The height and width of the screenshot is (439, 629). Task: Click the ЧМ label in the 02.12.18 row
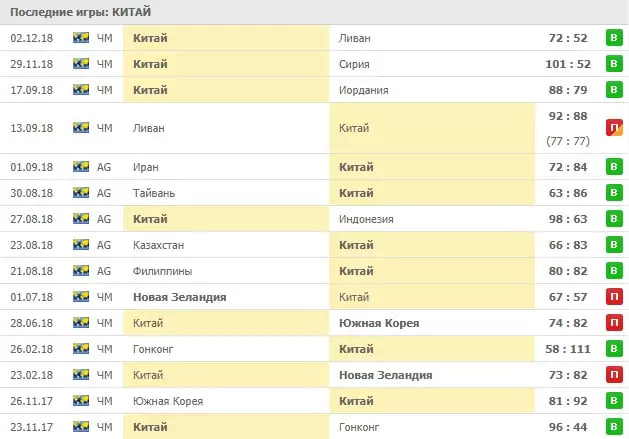pyautogui.click(x=105, y=38)
